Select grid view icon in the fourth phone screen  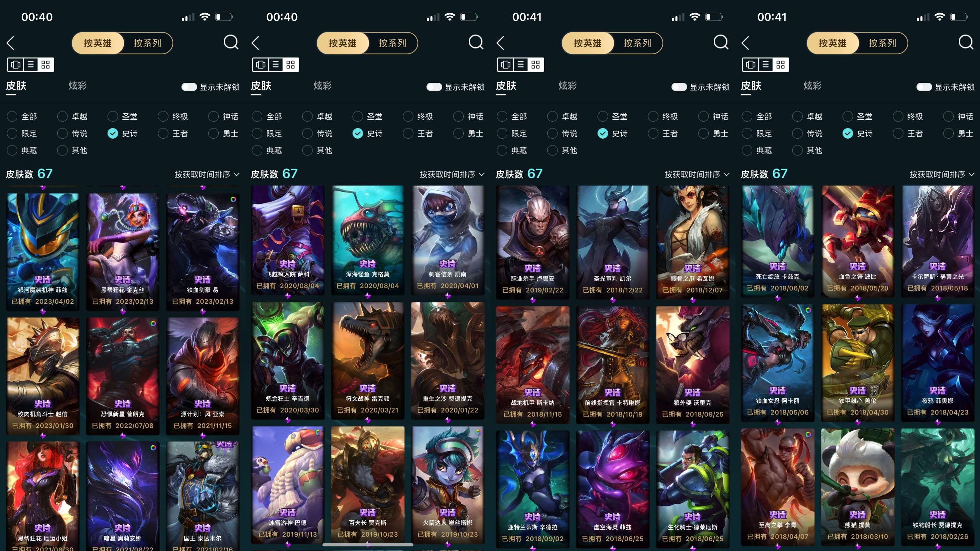tap(781, 65)
